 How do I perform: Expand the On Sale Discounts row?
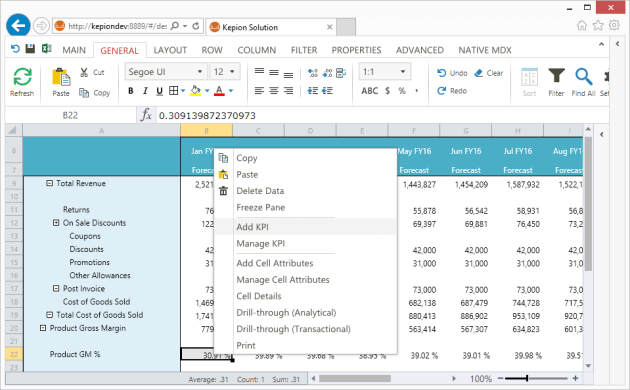(x=56, y=223)
